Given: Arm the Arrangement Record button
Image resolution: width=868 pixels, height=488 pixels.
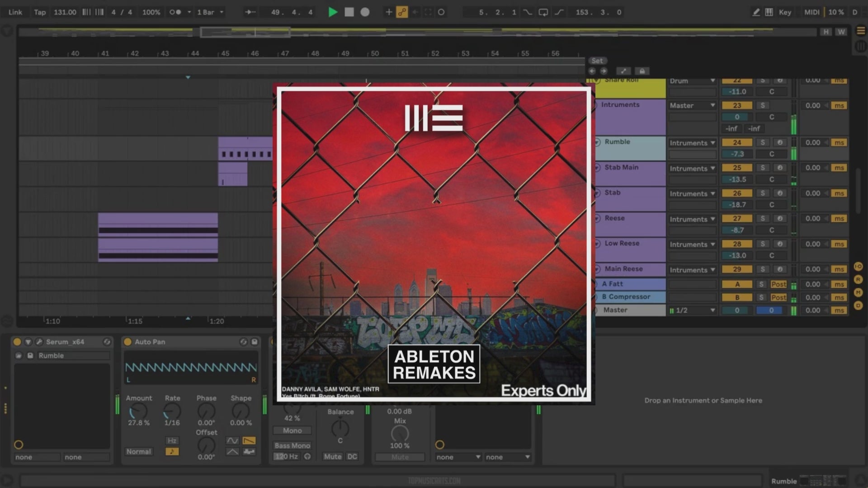Looking at the screenshot, I should 365,12.
